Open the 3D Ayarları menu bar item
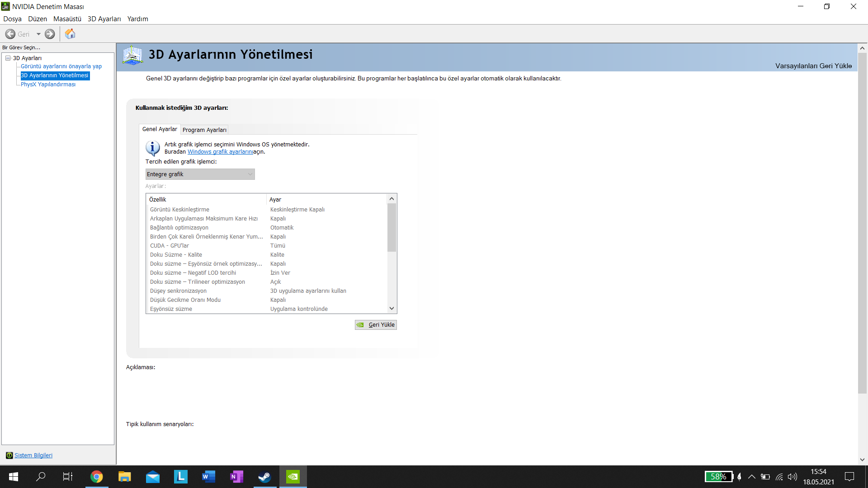This screenshot has height=488, width=868. 104,19
